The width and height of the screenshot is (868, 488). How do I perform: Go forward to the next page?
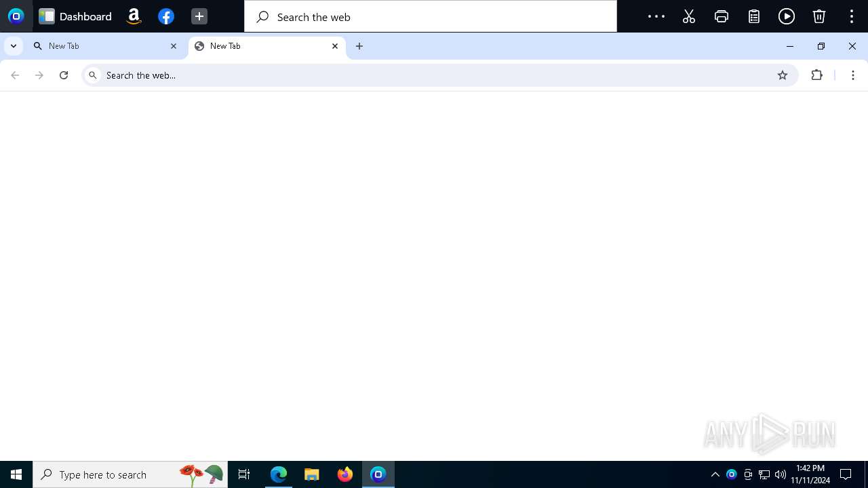click(x=39, y=75)
